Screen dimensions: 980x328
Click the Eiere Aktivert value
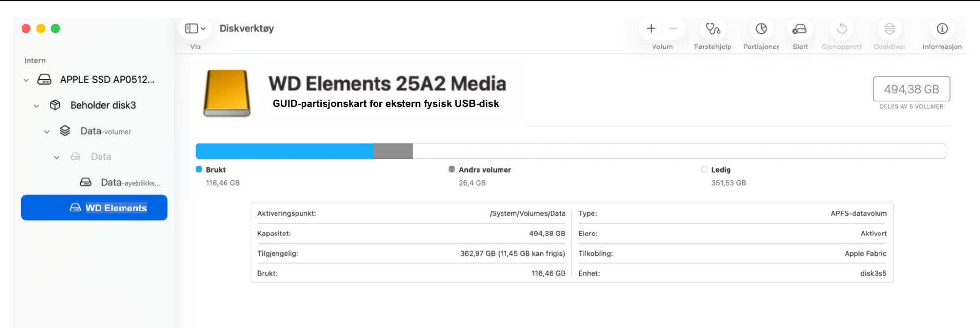point(874,234)
